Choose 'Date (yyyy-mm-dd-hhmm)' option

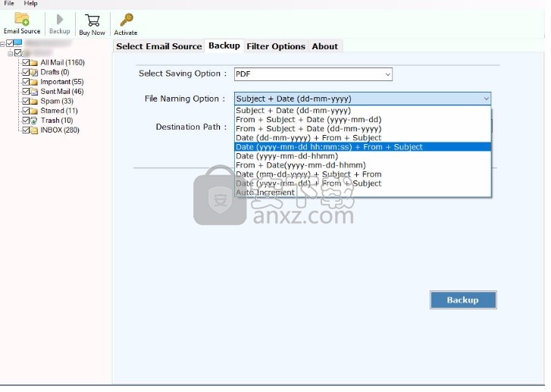362,156
